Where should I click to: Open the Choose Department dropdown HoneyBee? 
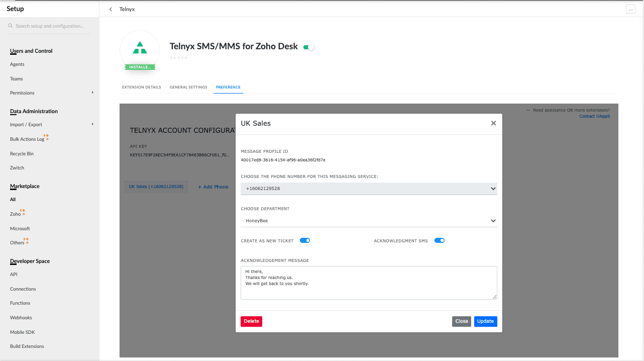coord(369,220)
